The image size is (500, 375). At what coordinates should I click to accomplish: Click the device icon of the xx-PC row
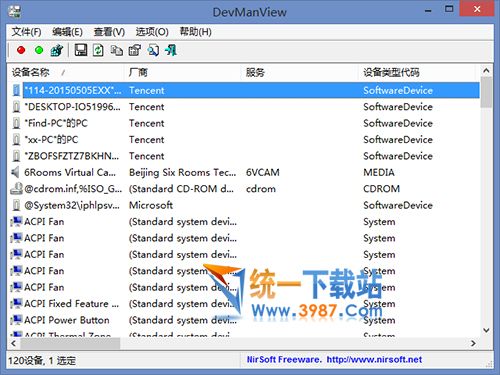click(16, 140)
